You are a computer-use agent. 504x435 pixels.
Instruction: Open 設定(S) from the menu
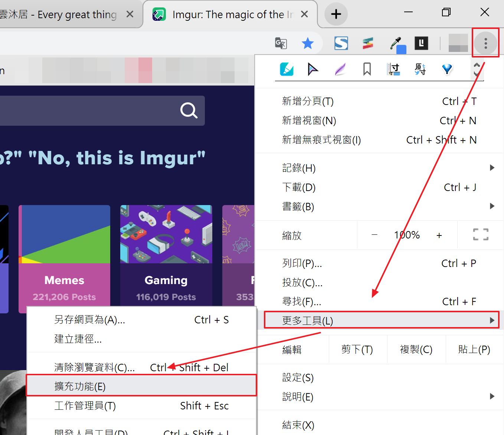click(379, 378)
